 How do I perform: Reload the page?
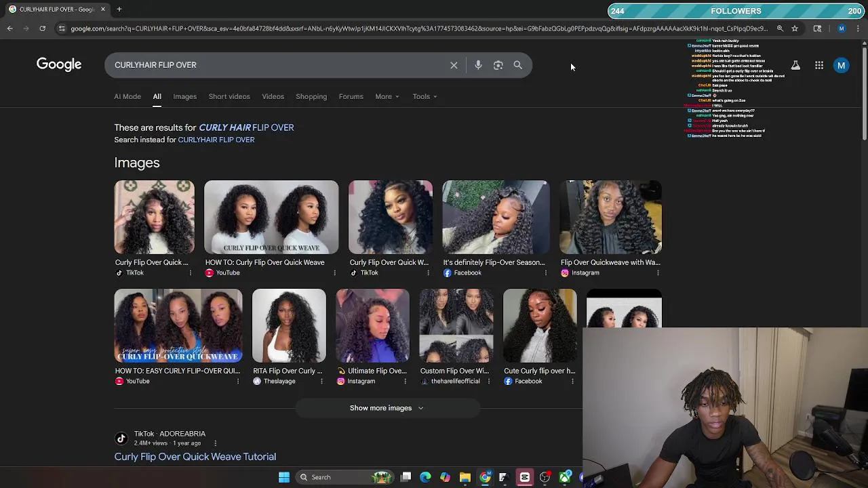42,28
